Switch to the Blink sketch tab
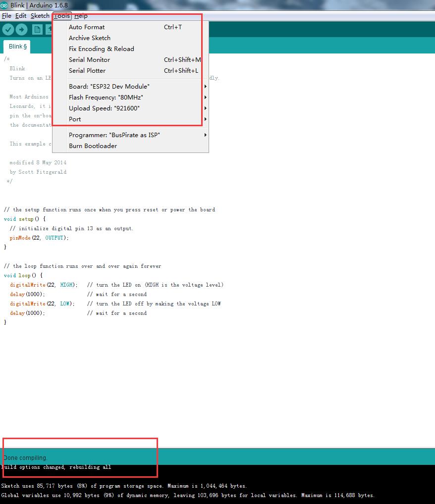 click(x=18, y=47)
